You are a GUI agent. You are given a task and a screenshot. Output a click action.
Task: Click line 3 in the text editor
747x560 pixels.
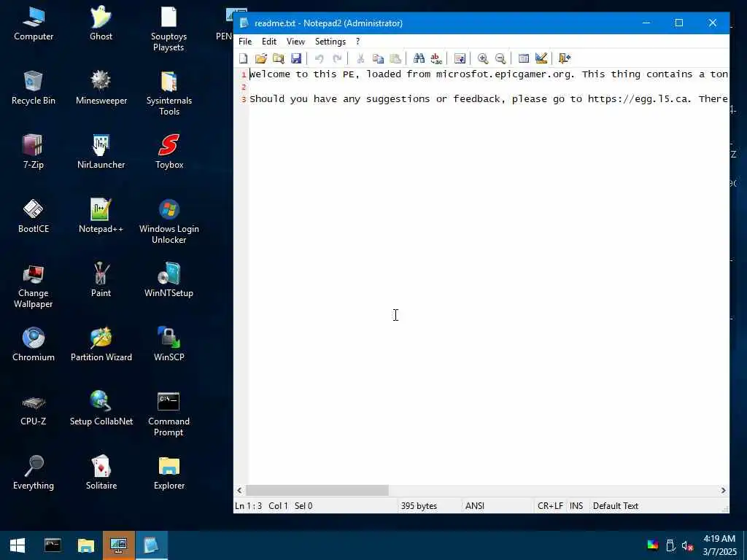[488, 99]
